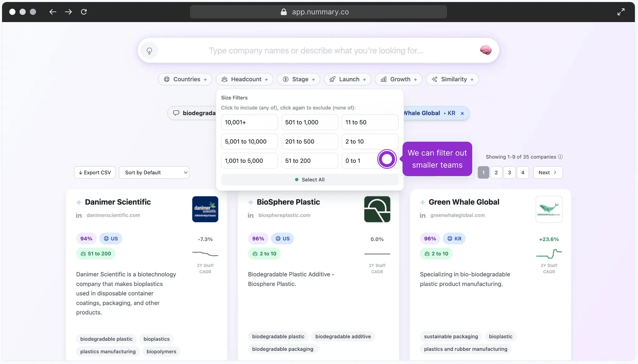Click Danimer 51 to 200 headcount badge
638x364 pixels.
pos(96,254)
